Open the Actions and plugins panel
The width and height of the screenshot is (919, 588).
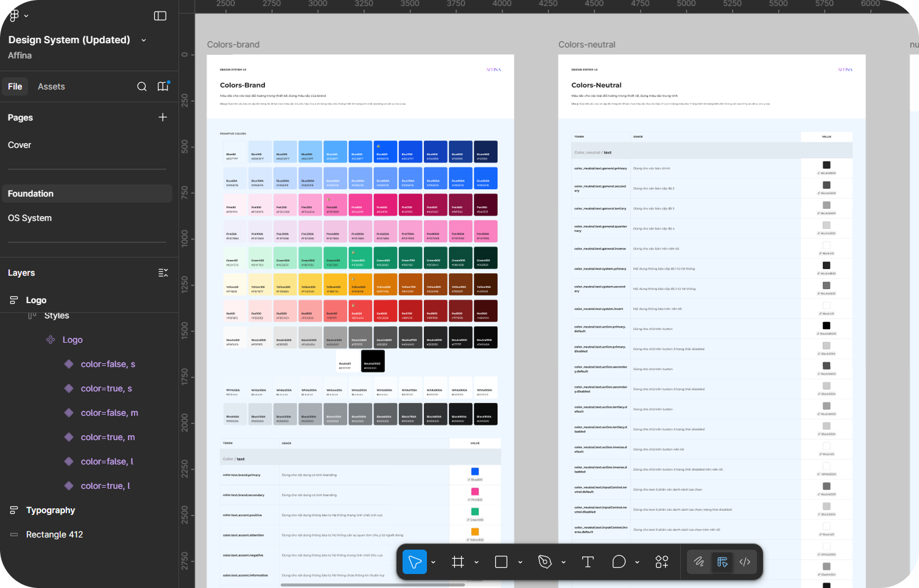[x=661, y=562]
